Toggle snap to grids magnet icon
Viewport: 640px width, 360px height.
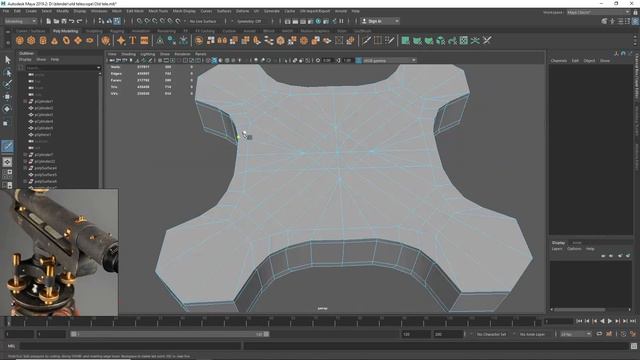(x=139, y=21)
